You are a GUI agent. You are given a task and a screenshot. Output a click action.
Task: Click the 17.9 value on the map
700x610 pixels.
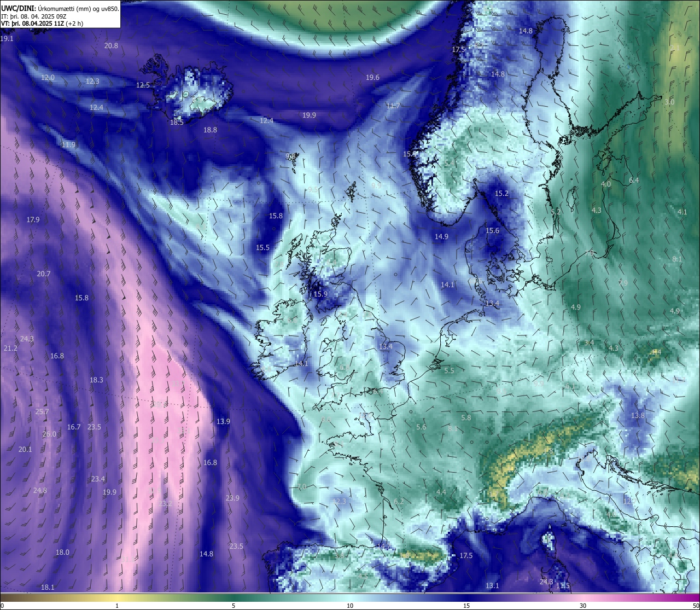point(33,220)
